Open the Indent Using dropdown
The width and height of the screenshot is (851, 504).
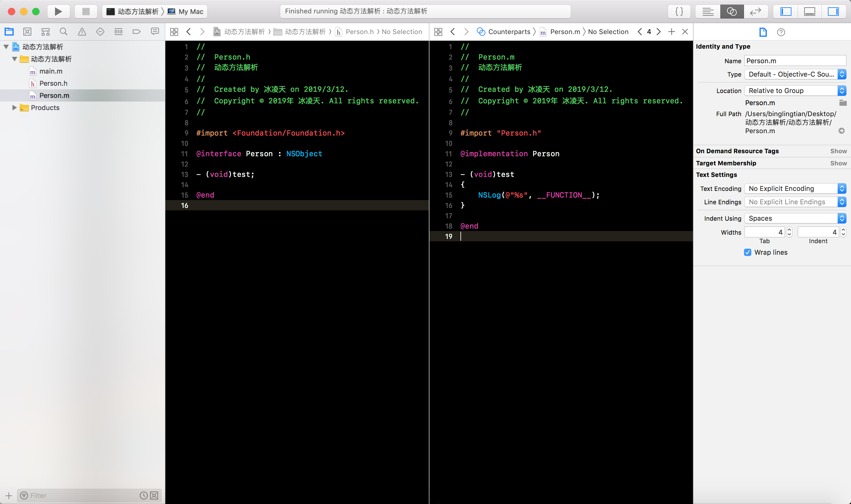point(795,218)
